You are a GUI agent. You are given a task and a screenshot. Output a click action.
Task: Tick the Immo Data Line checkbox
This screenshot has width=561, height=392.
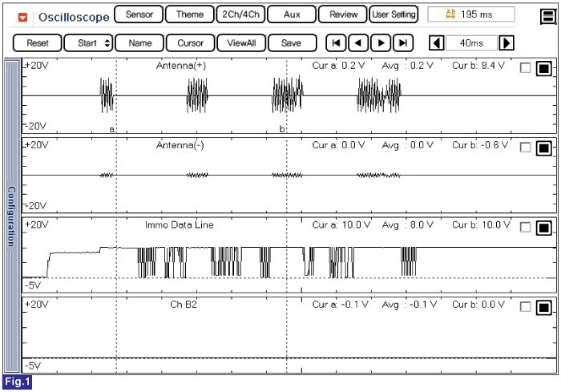click(525, 228)
